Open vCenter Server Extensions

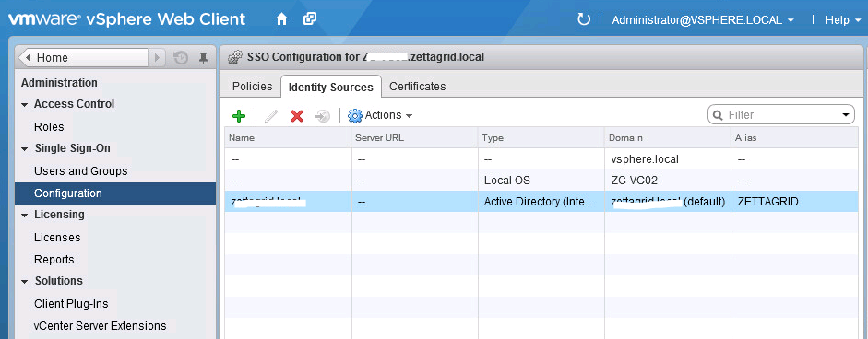[100, 326]
